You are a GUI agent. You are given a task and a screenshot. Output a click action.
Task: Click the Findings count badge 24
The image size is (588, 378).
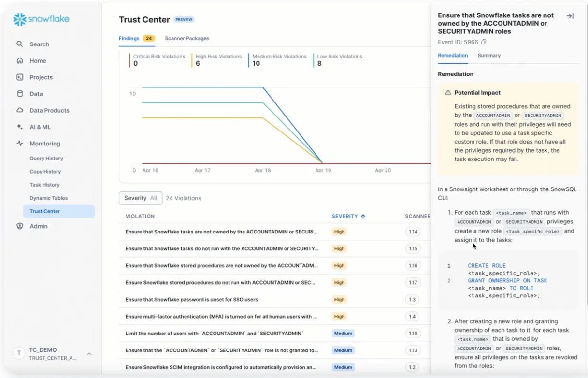149,38
